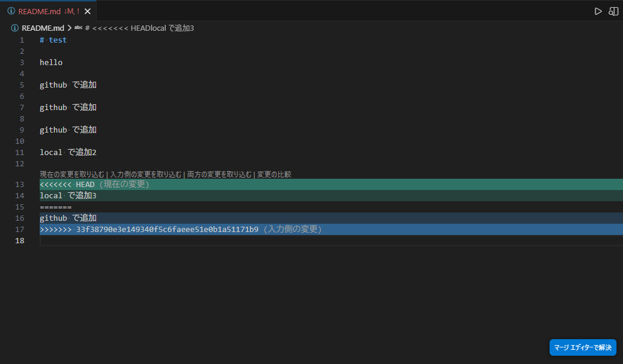Open the HEADlocal heading breadcrumb symbol dropdown

tap(143, 28)
